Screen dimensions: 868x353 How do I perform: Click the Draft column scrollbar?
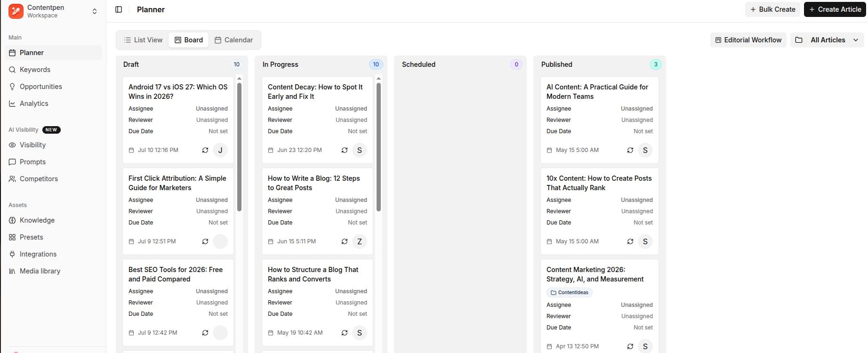239,147
